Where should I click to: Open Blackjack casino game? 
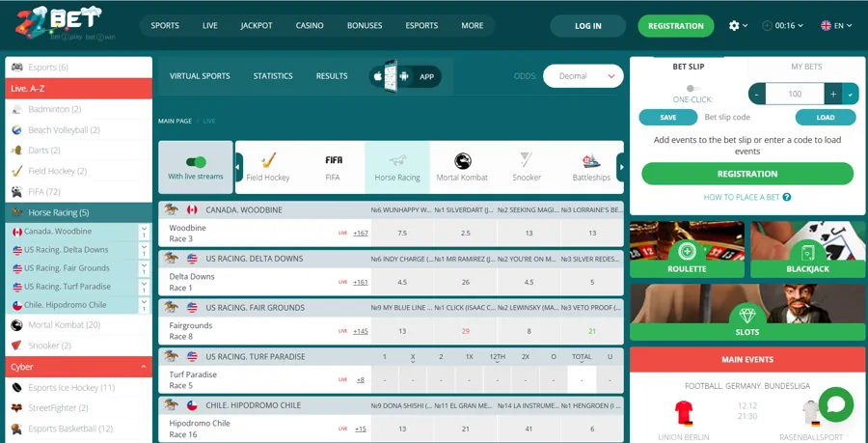click(807, 249)
